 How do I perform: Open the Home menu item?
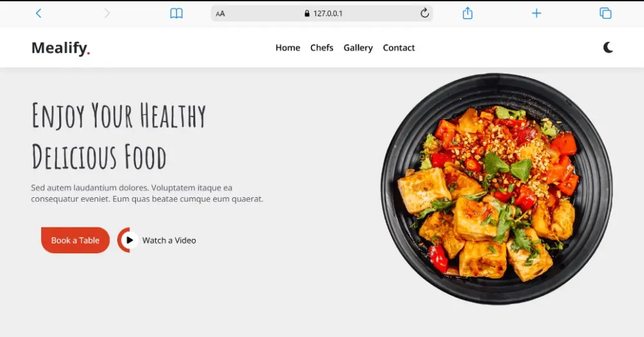click(287, 48)
